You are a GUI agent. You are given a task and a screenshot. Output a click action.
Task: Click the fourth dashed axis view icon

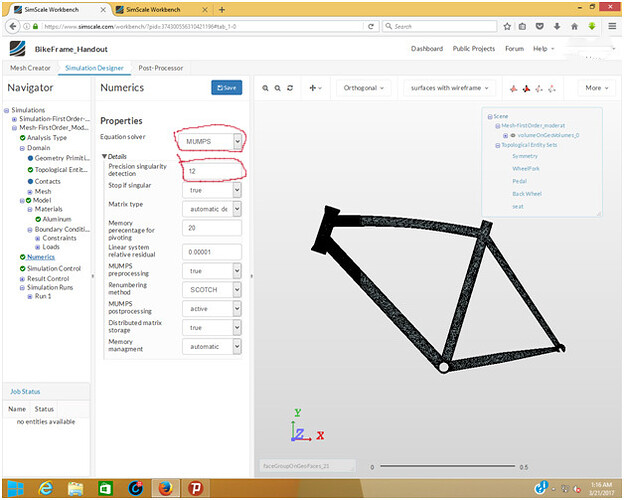tap(552, 88)
